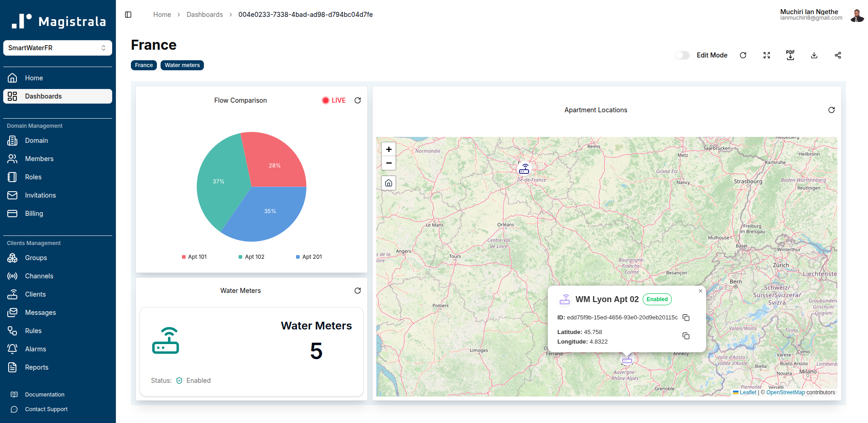
Task: Select the Alarms item in the sidebar
Action: pyautogui.click(x=35, y=349)
